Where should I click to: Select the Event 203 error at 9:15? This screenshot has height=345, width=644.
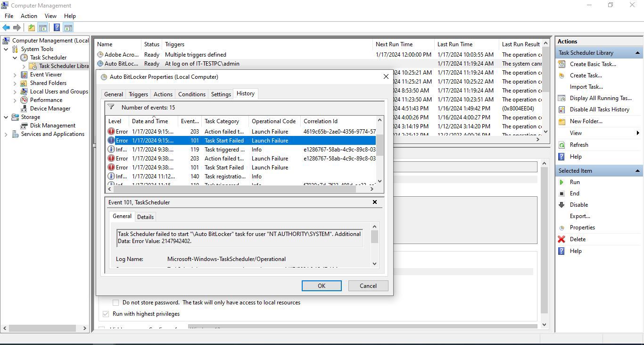click(241, 132)
